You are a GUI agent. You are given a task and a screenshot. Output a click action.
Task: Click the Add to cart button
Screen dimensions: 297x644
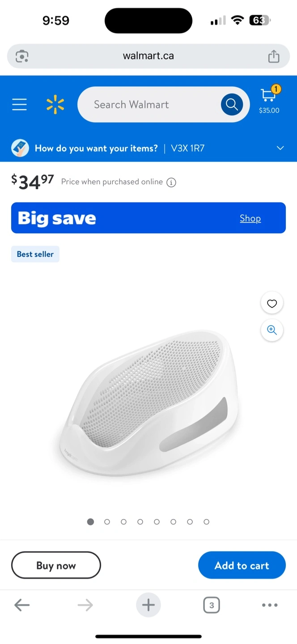tap(242, 565)
